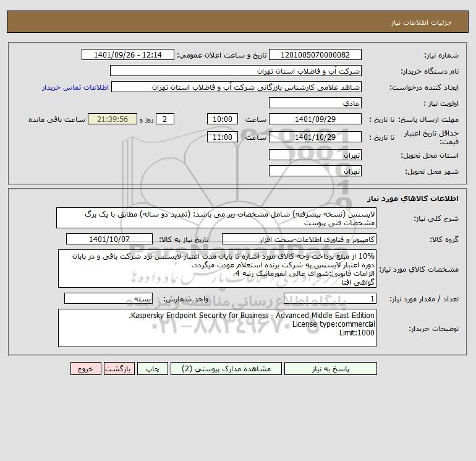Click the چاپ print button
Screen dimensions: 476x461
pyautogui.click(x=153, y=369)
